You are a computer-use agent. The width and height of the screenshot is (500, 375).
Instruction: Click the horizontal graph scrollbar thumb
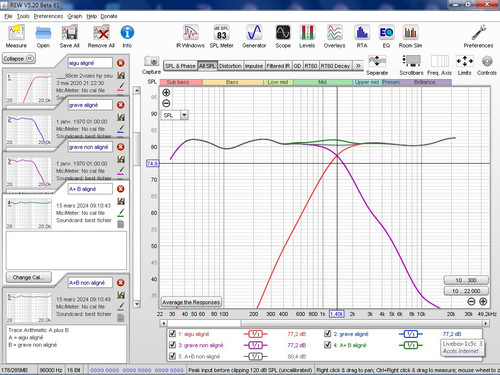point(204,323)
